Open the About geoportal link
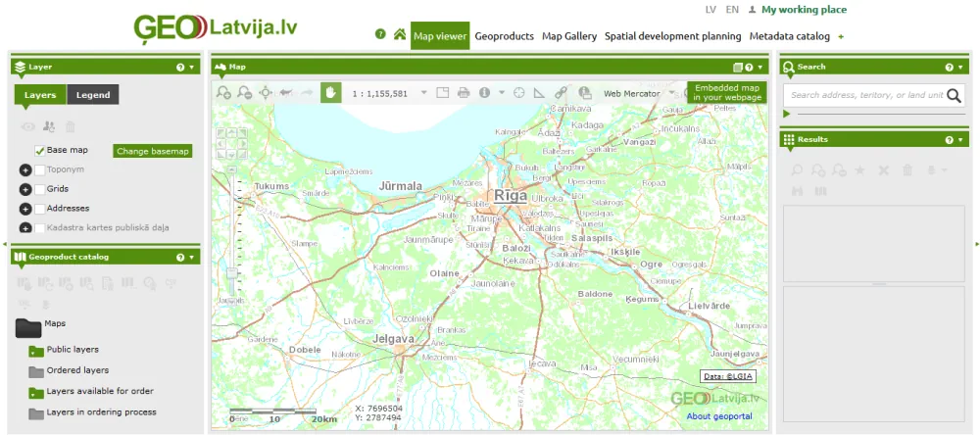The image size is (980, 435). 719,416
